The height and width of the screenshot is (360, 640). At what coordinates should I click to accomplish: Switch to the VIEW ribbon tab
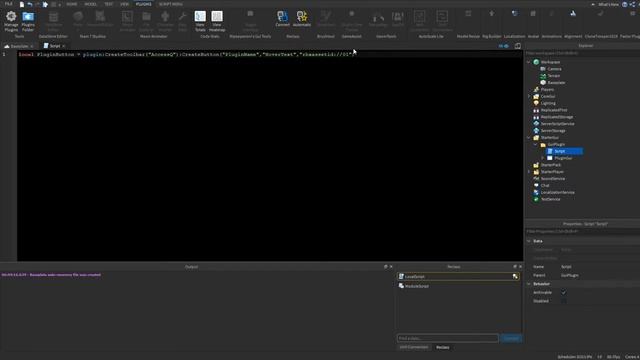click(x=124, y=4)
